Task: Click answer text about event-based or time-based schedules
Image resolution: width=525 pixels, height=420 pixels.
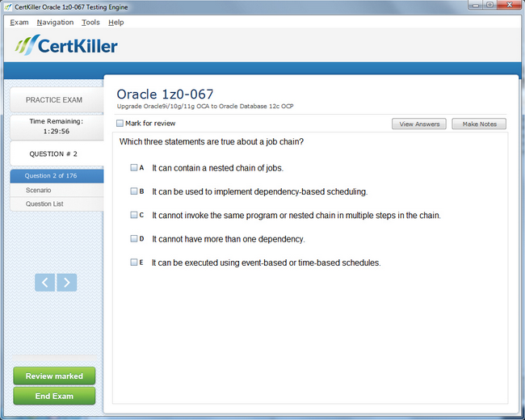Action: pyautogui.click(x=267, y=262)
